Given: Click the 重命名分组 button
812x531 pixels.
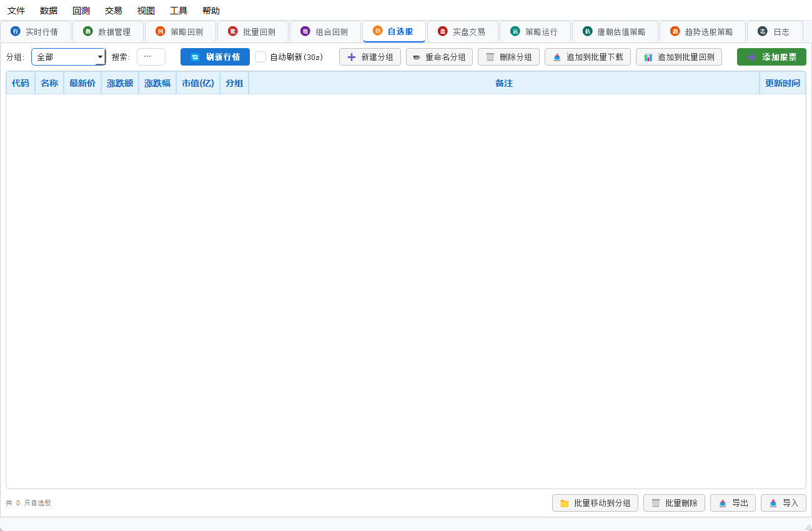Looking at the screenshot, I should point(439,57).
